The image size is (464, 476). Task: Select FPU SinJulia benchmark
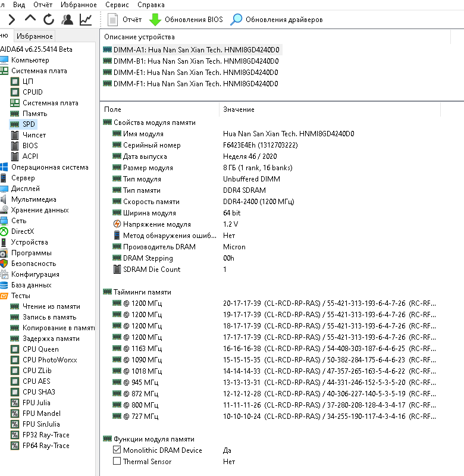(41, 424)
